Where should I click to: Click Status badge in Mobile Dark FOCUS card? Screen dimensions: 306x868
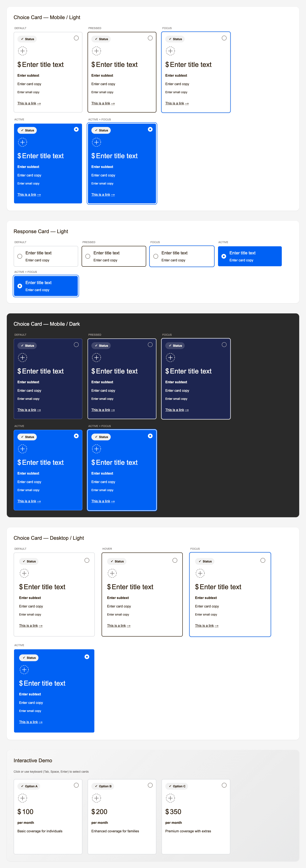pyautogui.click(x=175, y=346)
